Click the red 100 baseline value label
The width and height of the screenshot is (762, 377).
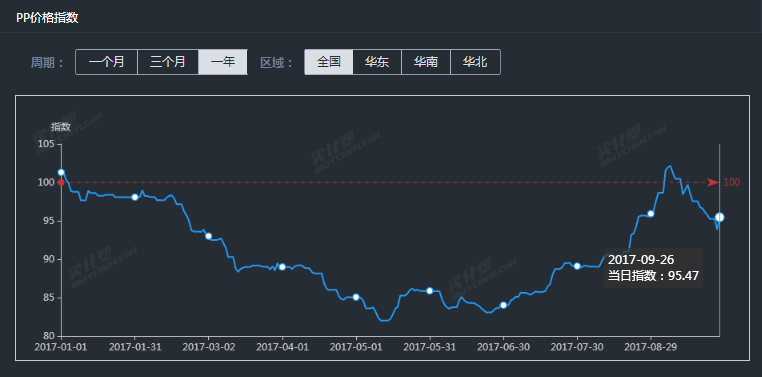click(x=732, y=183)
